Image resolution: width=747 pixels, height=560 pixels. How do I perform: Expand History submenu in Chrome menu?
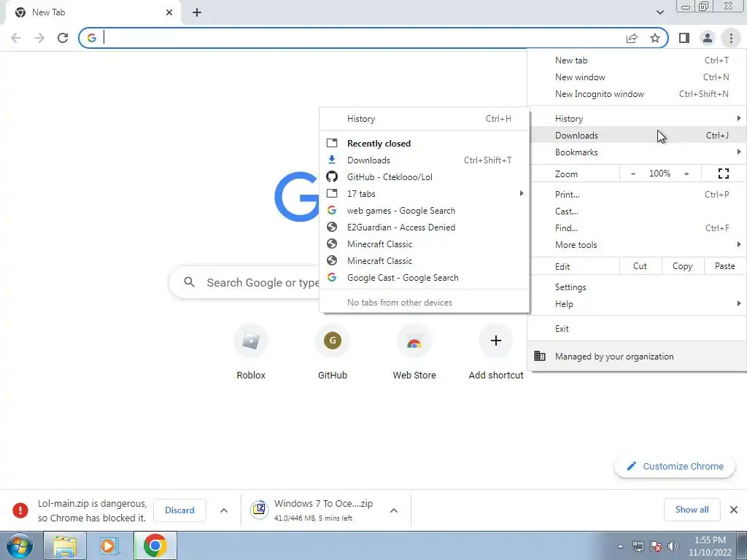637,119
